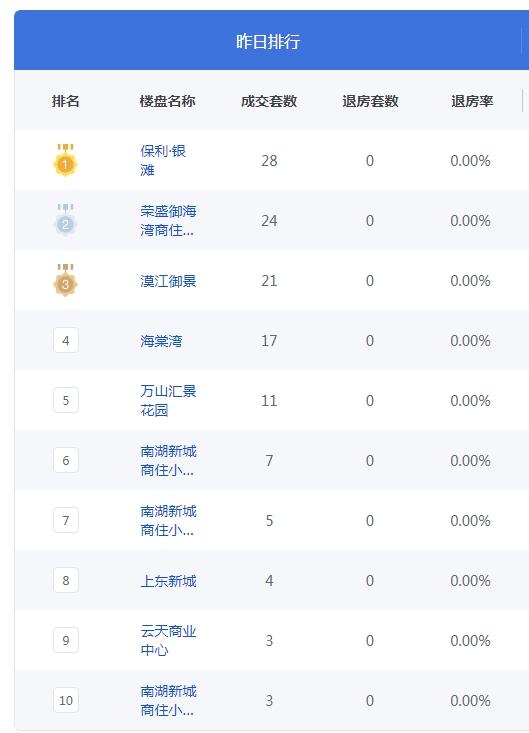Viewport: 529px width, 733px height.
Task: Open the 漠江御景 property link
Action: (168, 281)
